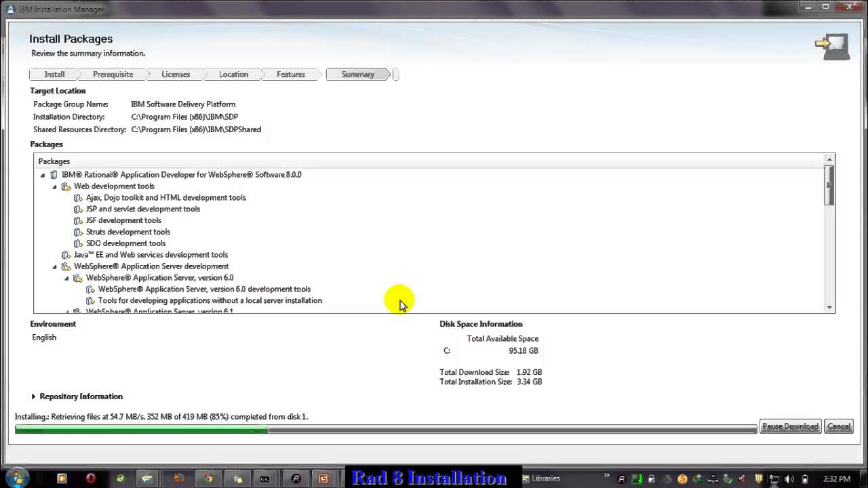Show hidden icons in the system tray
868x488 pixels.
[x=606, y=476]
